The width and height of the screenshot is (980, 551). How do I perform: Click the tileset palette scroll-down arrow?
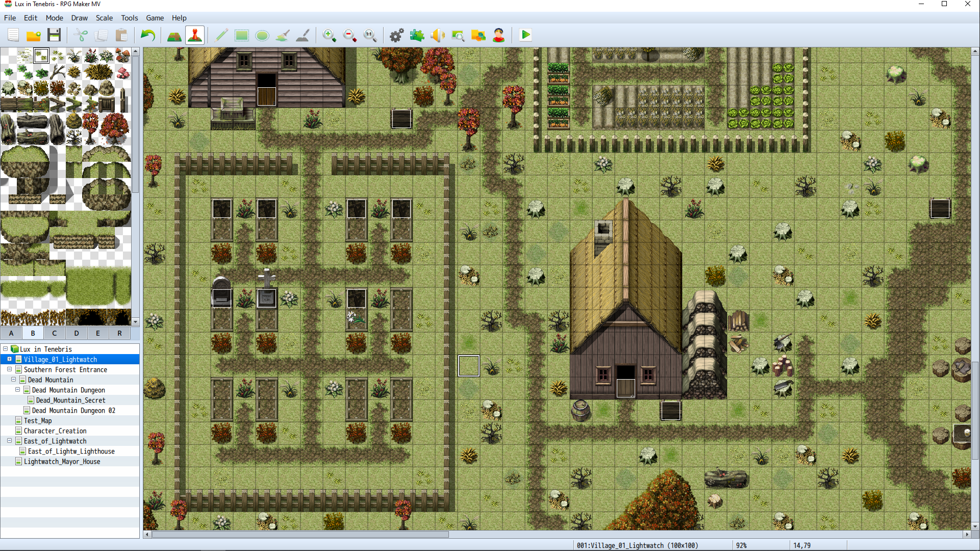click(x=136, y=322)
